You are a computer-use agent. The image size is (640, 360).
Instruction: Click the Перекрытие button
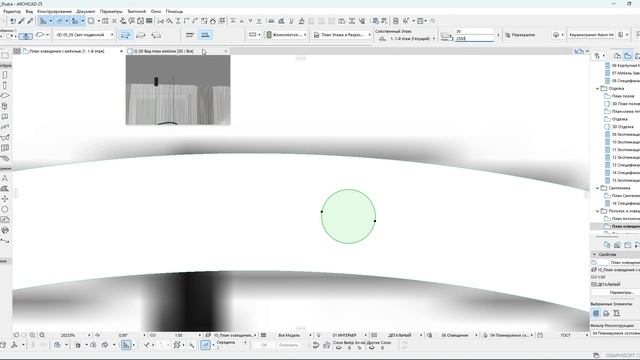click(x=520, y=35)
